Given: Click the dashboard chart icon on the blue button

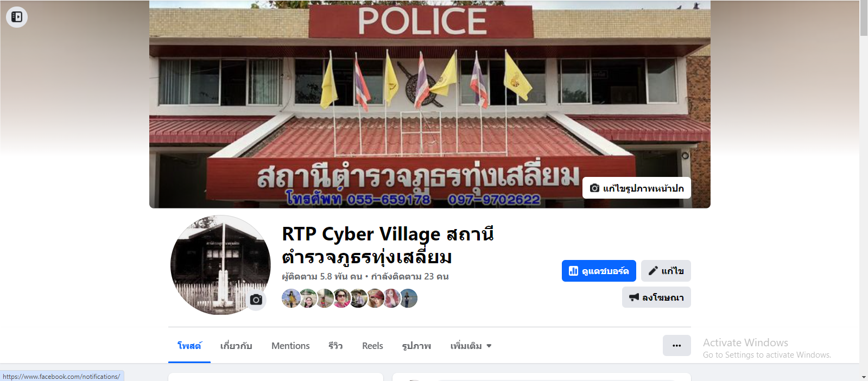Looking at the screenshot, I should 573,271.
